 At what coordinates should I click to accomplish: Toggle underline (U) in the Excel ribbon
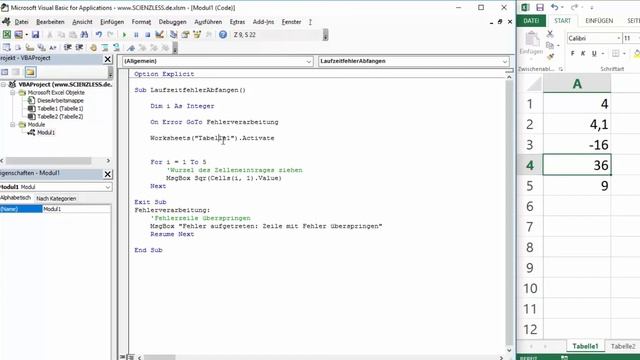click(594, 53)
